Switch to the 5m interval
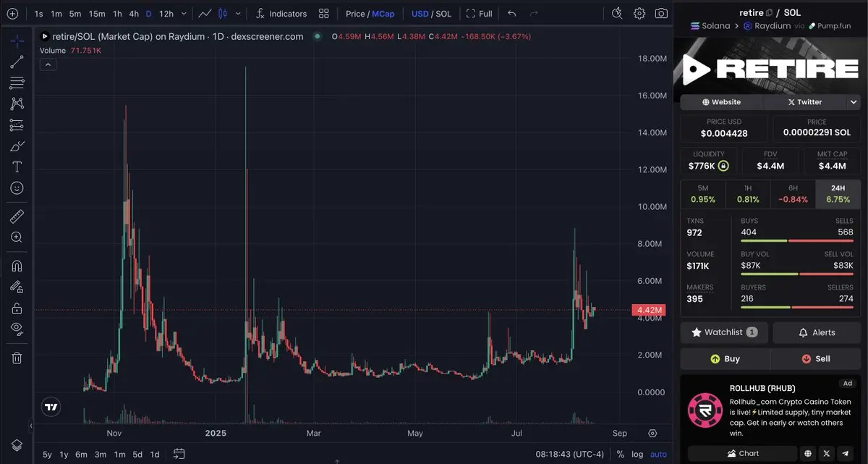 click(x=75, y=14)
